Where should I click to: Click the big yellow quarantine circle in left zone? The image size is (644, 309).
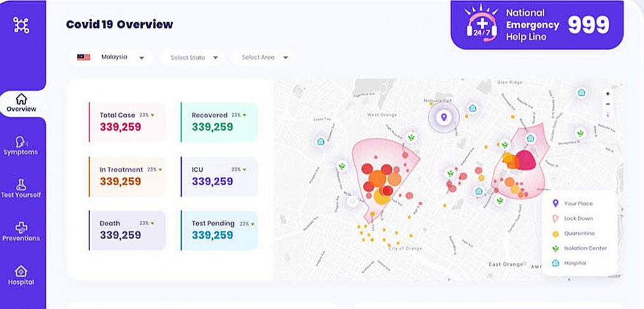382,196
